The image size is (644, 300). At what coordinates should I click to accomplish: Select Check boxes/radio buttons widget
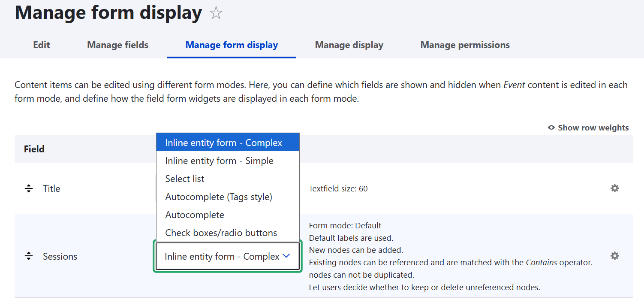tap(221, 233)
